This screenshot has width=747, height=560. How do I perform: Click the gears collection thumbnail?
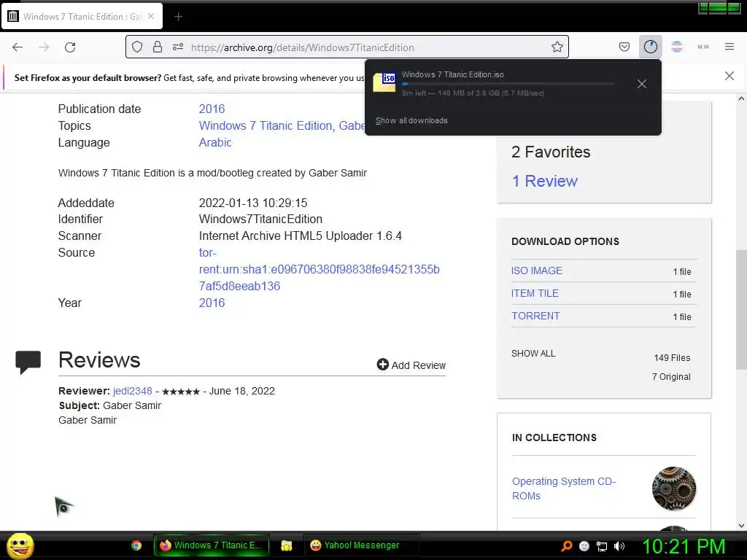(673, 489)
